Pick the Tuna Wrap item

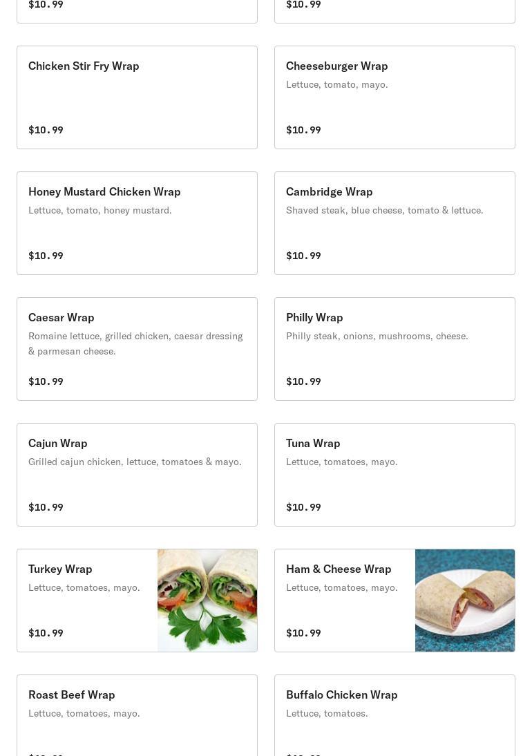pyautogui.click(x=395, y=475)
